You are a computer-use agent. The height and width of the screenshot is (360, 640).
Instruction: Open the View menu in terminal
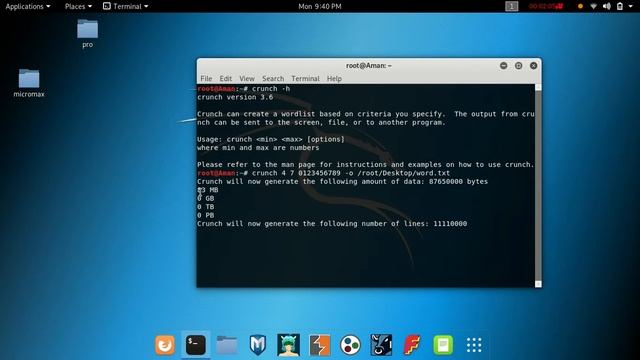click(247, 78)
